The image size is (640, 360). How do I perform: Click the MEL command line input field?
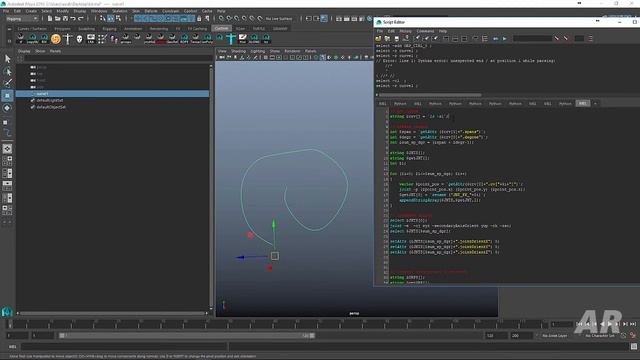pyautogui.click(x=124, y=347)
